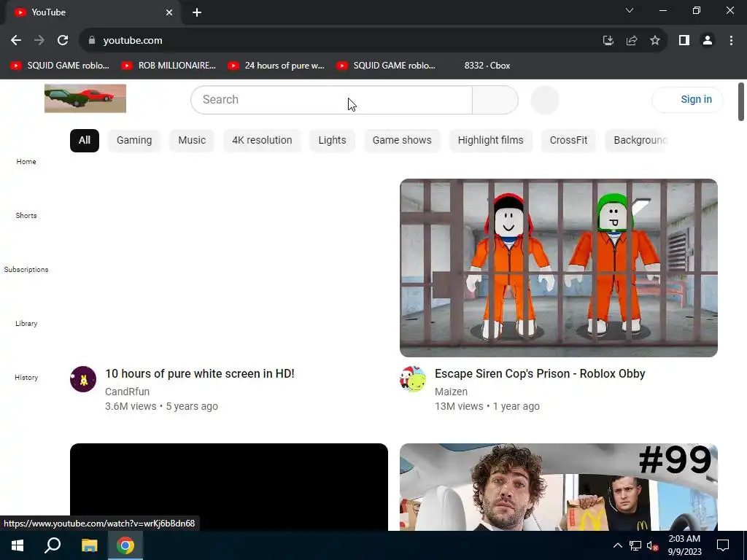Click the share this page icon
The width and height of the screenshot is (747, 560).
(632, 41)
